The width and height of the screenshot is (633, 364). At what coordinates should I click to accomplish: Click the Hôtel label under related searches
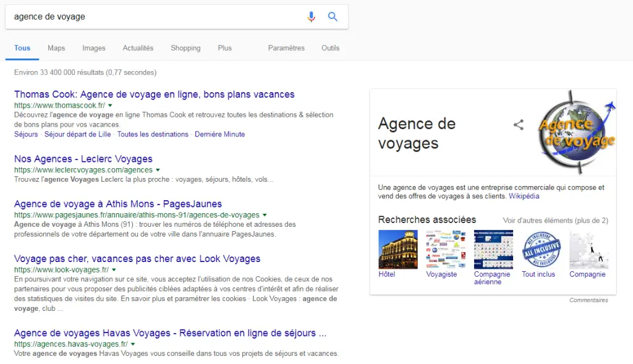tap(386, 274)
